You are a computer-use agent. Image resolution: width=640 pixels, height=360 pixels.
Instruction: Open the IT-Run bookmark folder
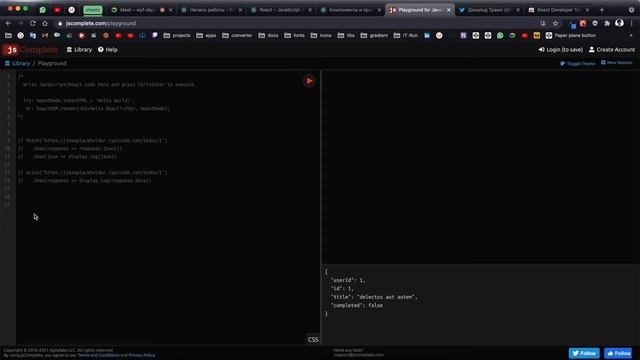[x=406, y=36]
